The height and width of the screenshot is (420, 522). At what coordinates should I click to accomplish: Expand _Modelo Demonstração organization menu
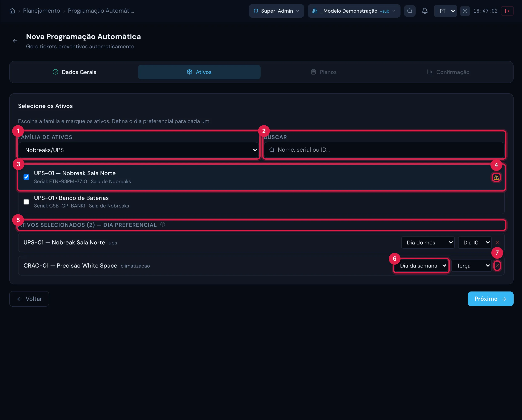point(354,11)
